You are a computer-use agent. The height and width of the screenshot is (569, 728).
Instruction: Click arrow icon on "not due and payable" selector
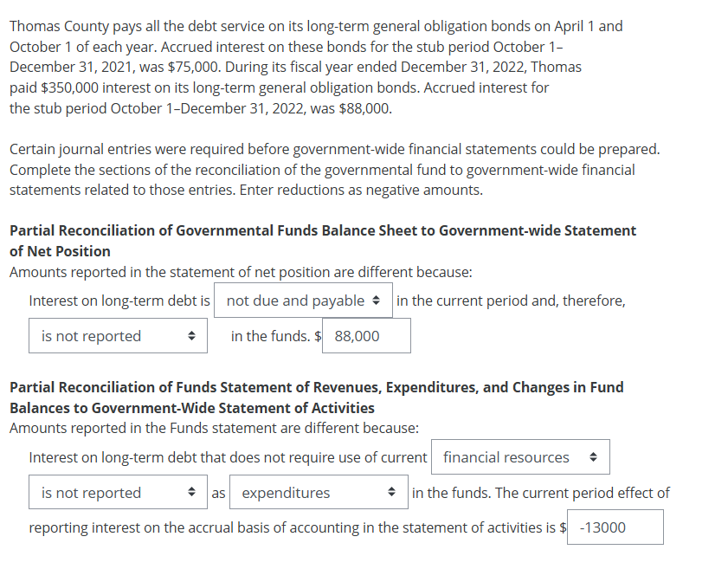pyautogui.click(x=376, y=301)
